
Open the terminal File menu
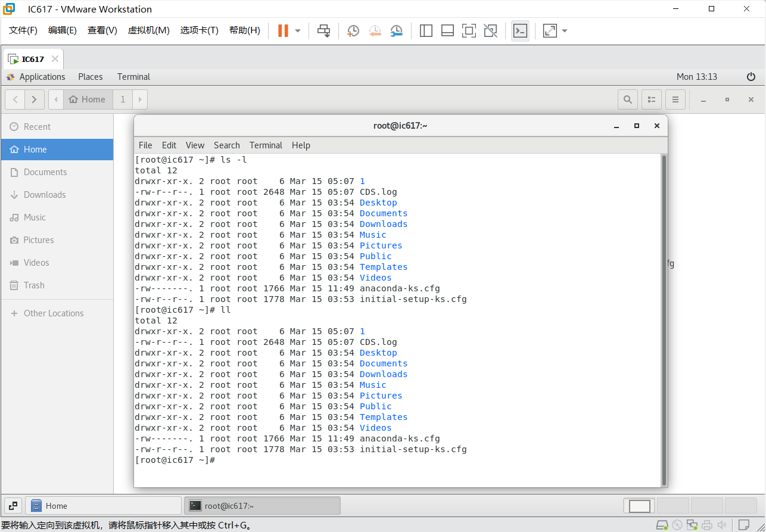click(x=145, y=145)
